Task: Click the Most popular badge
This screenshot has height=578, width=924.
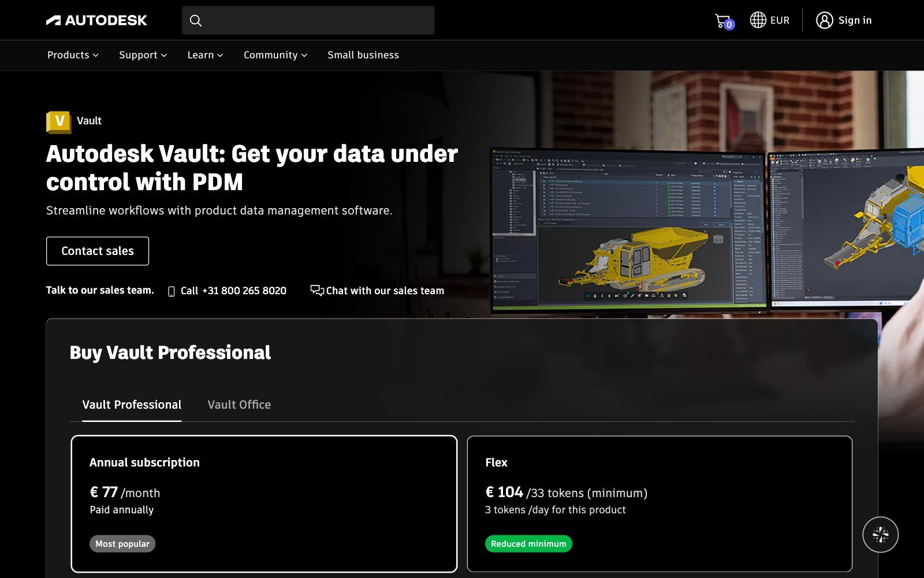Action: click(122, 544)
